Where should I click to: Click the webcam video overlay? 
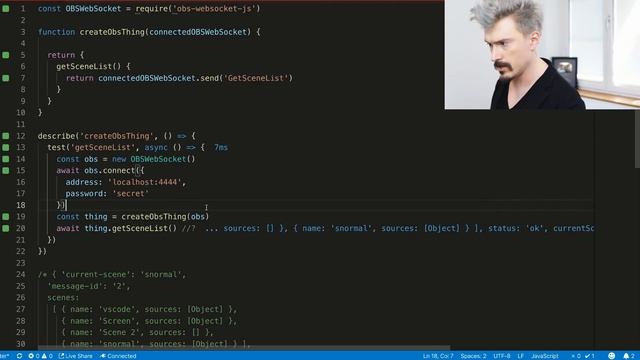tap(542, 55)
